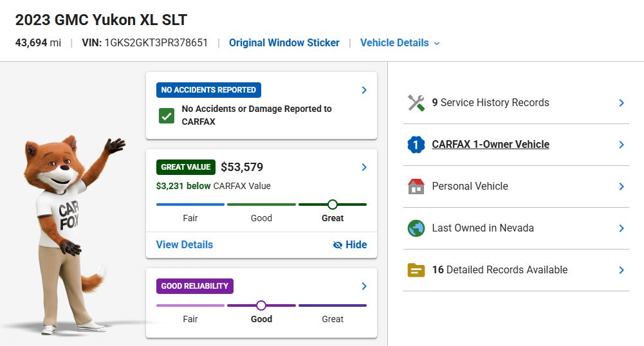Click Great label under value scale
The height and width of the screenshot is (346, 644).
tap(333, 219)
